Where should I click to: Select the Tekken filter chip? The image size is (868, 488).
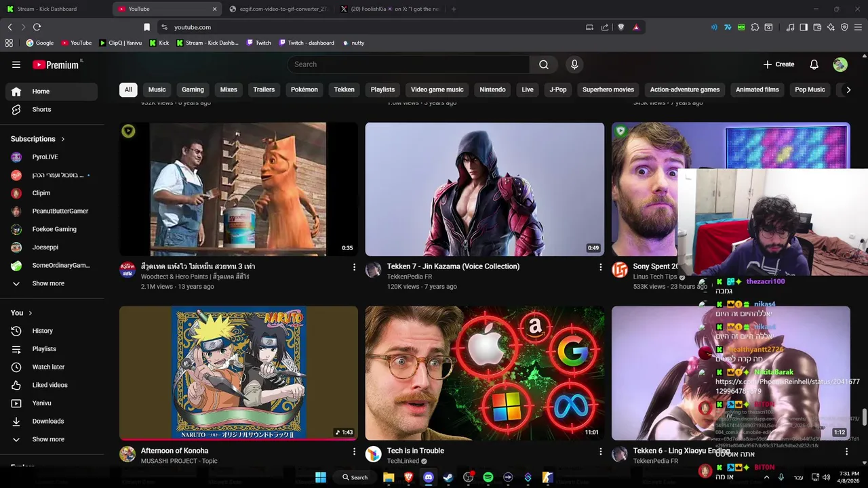click(x=344, y=89)
